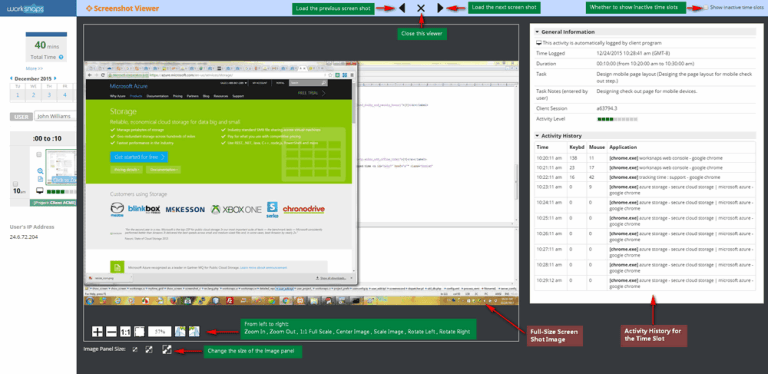Collapse the Activity History section

[x=538, y=136]
